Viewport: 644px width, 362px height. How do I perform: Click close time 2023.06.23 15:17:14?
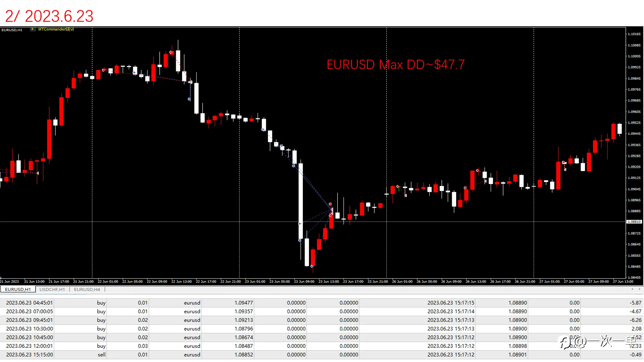[451, 311]
